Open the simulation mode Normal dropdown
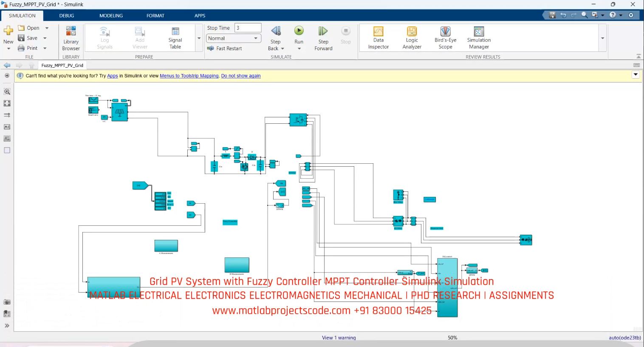This screenshot has width=644, height=347. [233, 38]
